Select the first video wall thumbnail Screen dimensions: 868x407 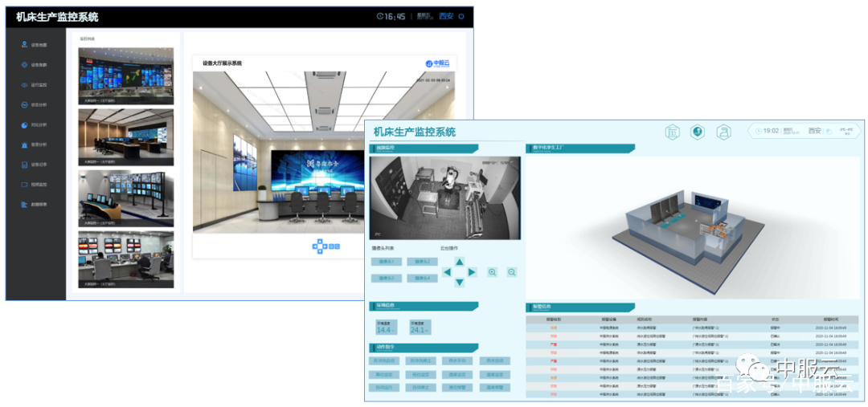[x=125, y=75]
